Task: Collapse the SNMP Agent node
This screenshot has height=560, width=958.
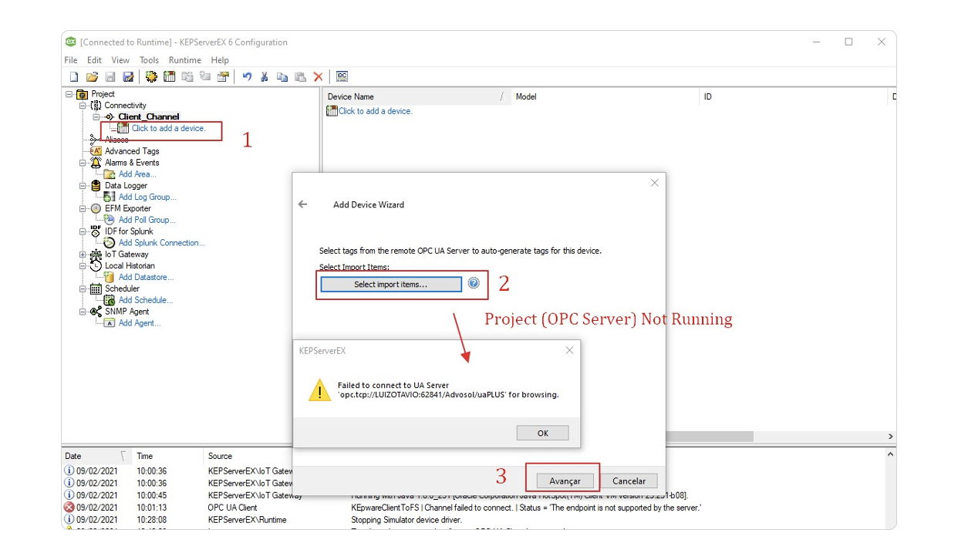Action: click(x=83, y=312)
